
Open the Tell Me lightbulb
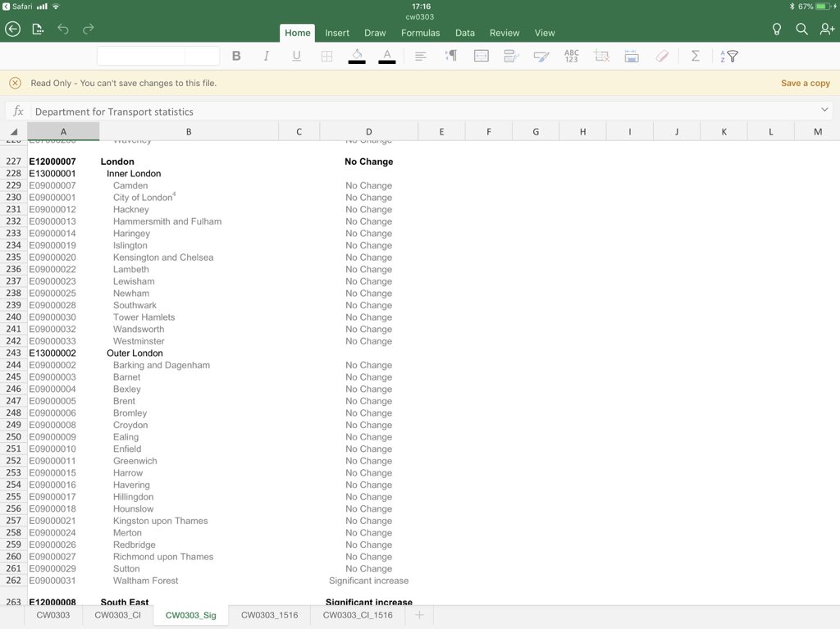click(x=776, y=29)
